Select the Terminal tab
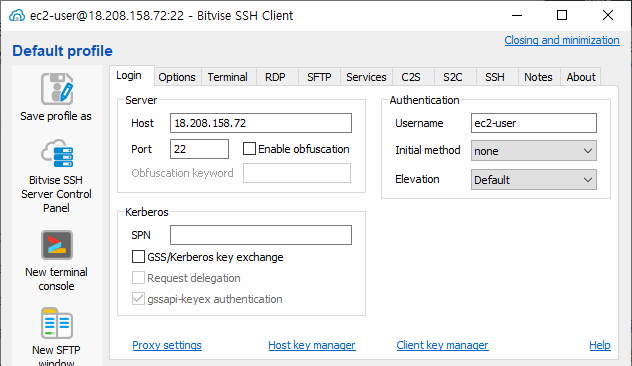This screenshot has width=632, height=366. (x=227, y=77)
